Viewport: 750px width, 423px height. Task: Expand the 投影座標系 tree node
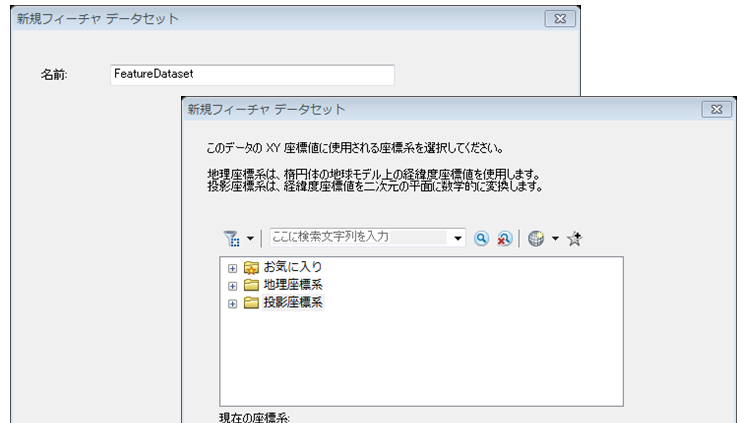click(232, 304)
